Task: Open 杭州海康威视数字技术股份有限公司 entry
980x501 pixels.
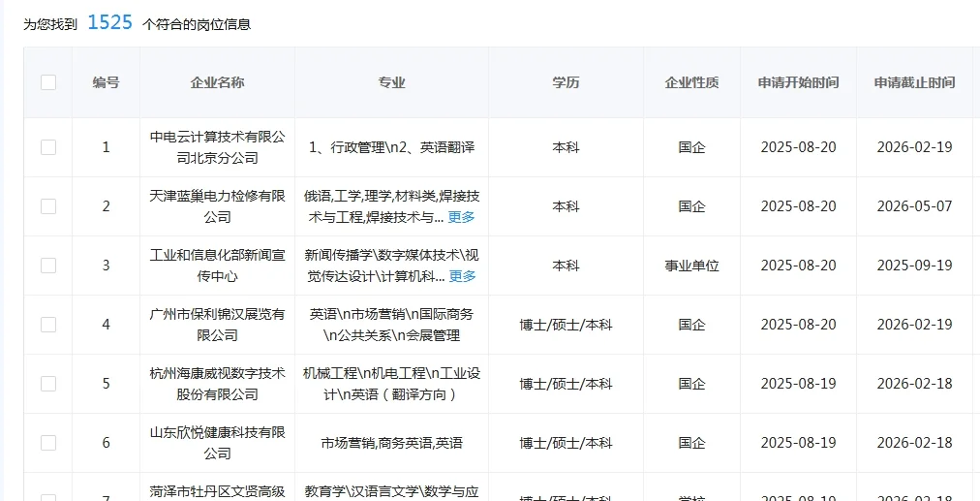Action: pyautogui.click(x=217, y=384)
